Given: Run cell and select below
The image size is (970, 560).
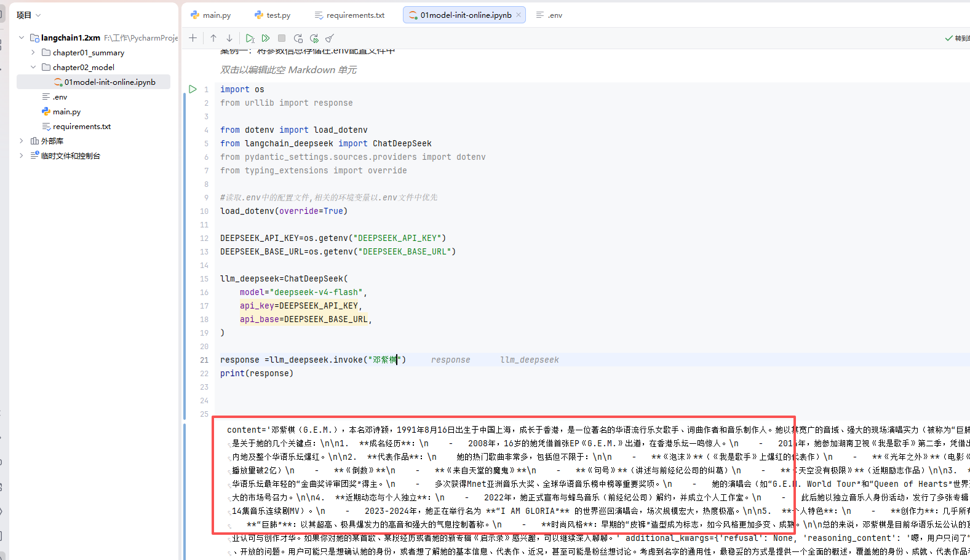Looking at the screenshot, I should tap(250, 38).
